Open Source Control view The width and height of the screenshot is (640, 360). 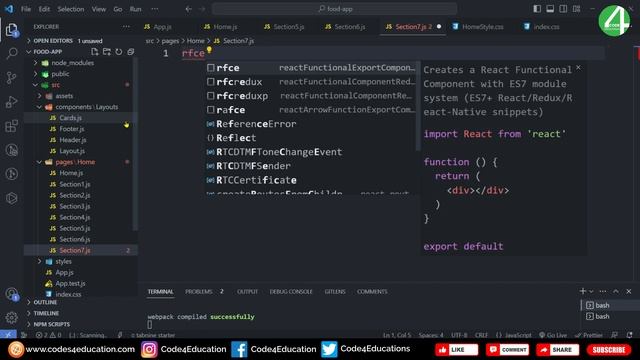click(11, 78)
